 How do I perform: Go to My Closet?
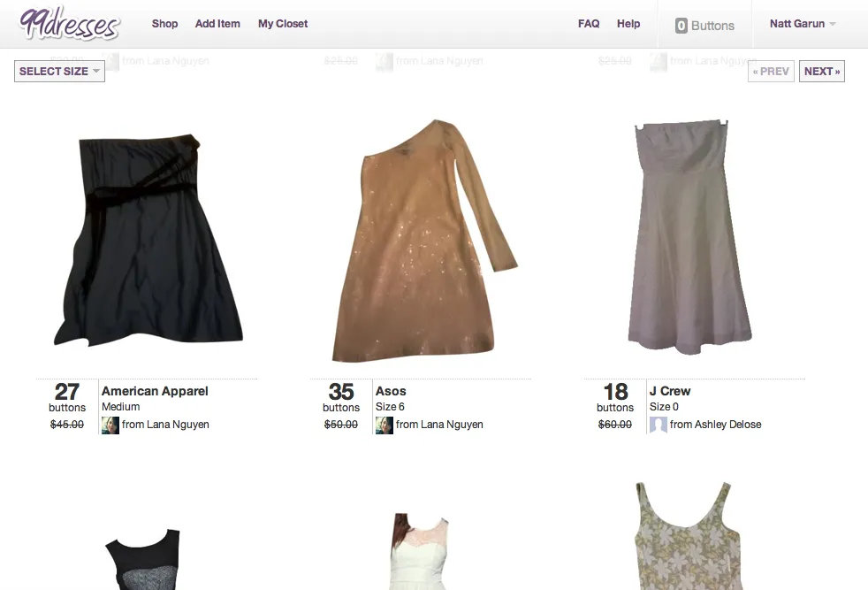pos(283,24)
